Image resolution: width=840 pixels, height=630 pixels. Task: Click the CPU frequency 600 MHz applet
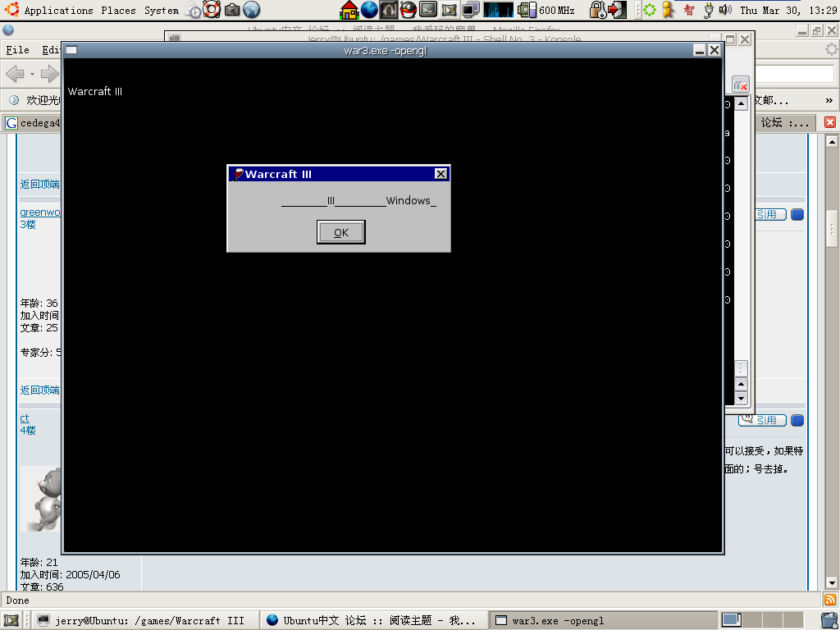point(546,10)
